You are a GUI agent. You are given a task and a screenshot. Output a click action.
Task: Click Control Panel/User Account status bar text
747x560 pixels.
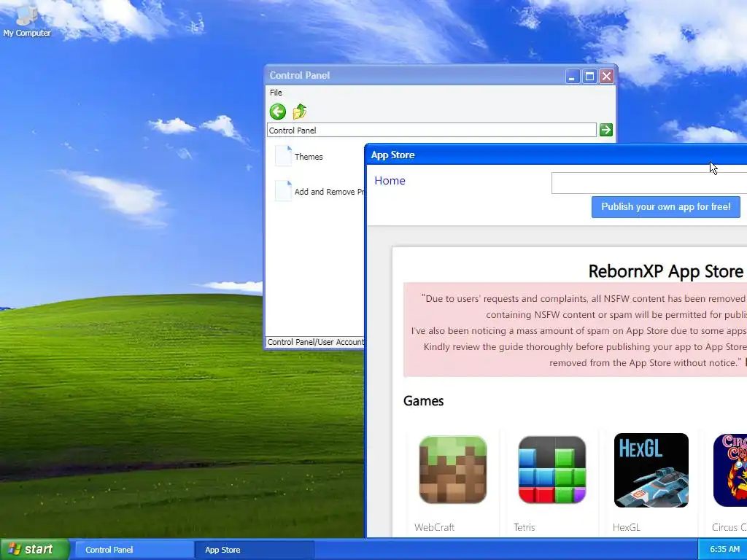coord(316,342)
